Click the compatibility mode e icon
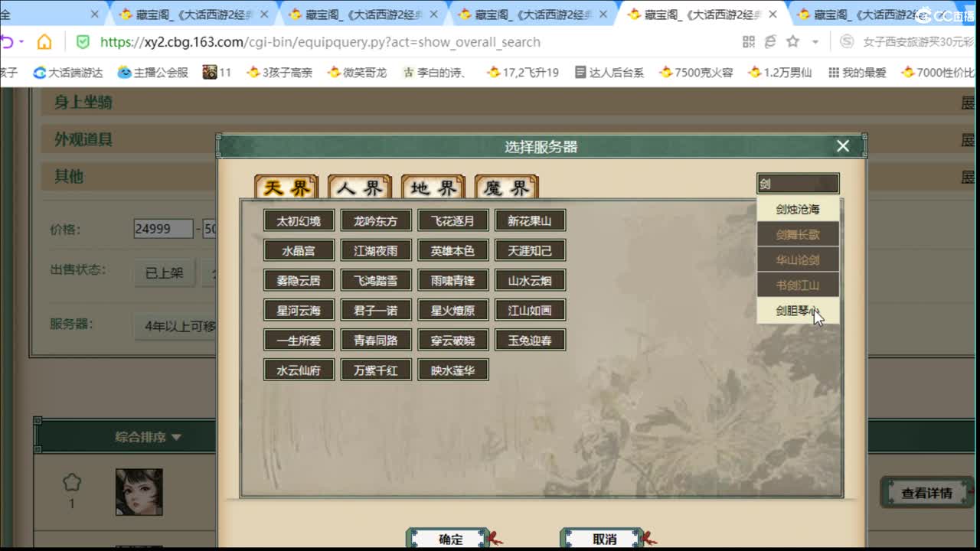The width and height of the screenshot is (980, 551). tap(770, 42)
